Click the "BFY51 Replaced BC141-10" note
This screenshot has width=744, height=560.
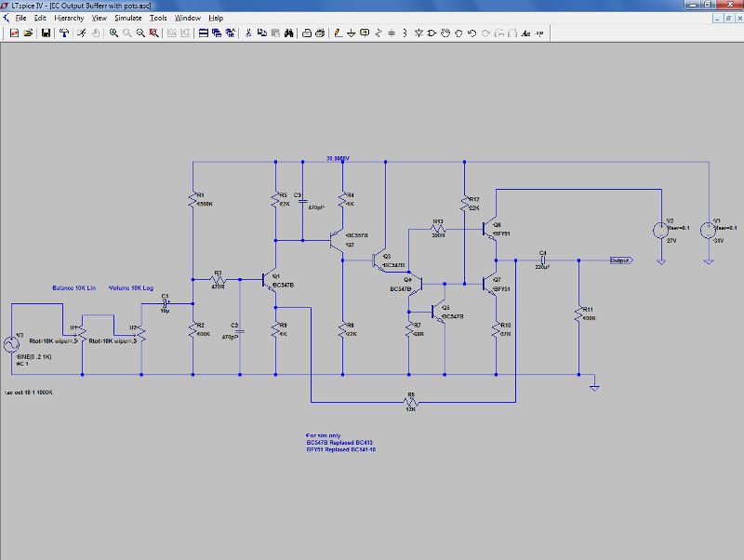(340, 449)
